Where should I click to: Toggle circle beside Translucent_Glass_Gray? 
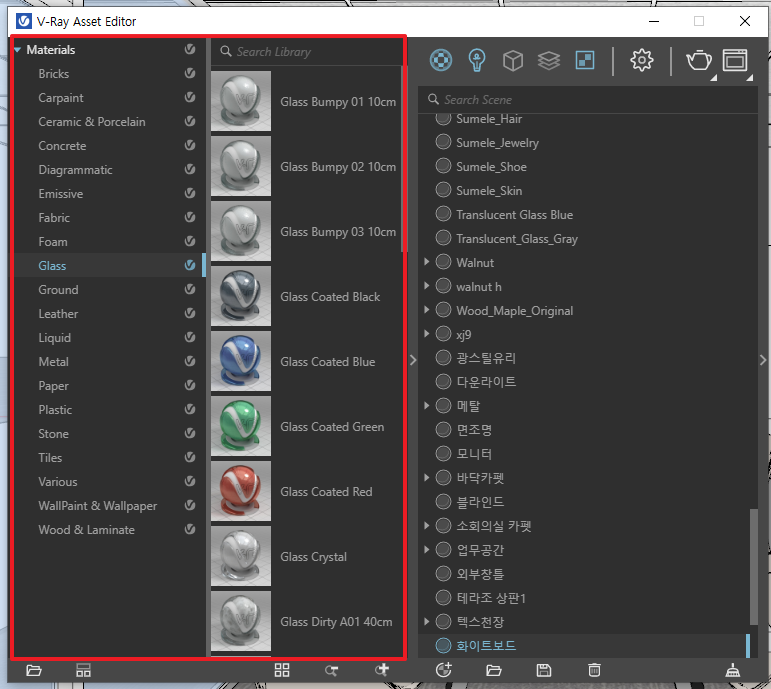(443, 238)
